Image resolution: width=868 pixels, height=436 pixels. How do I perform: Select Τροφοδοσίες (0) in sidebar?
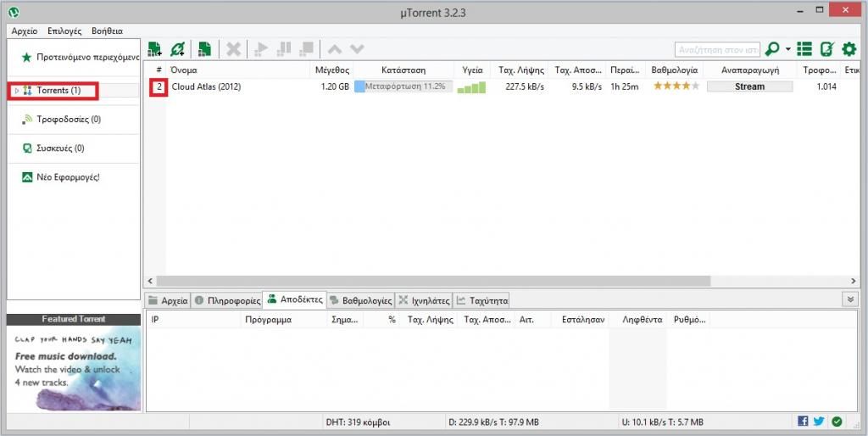(69, 119)
